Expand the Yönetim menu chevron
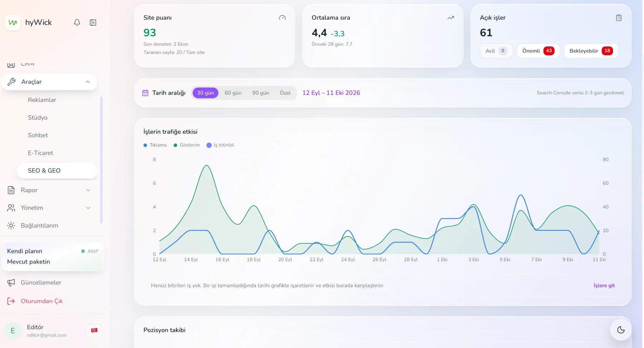This screenshot has width=644, height=348. pyautogui.click(x=88, y=208)
